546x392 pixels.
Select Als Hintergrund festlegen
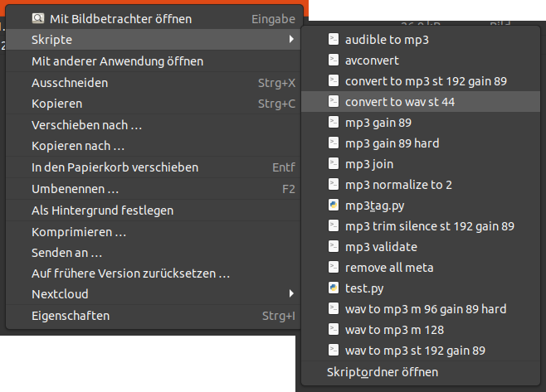pyautogui.click(x=154, y=211)
